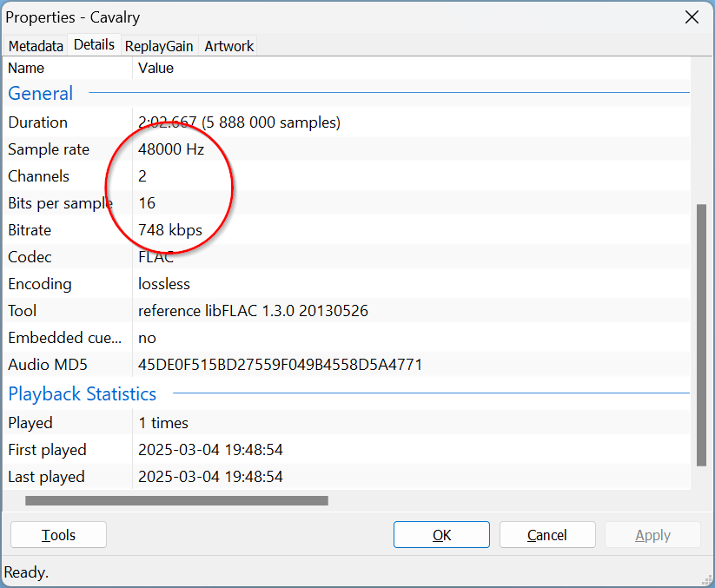
Task: Select the Codec row label
Action: click(x=30, y=256)
